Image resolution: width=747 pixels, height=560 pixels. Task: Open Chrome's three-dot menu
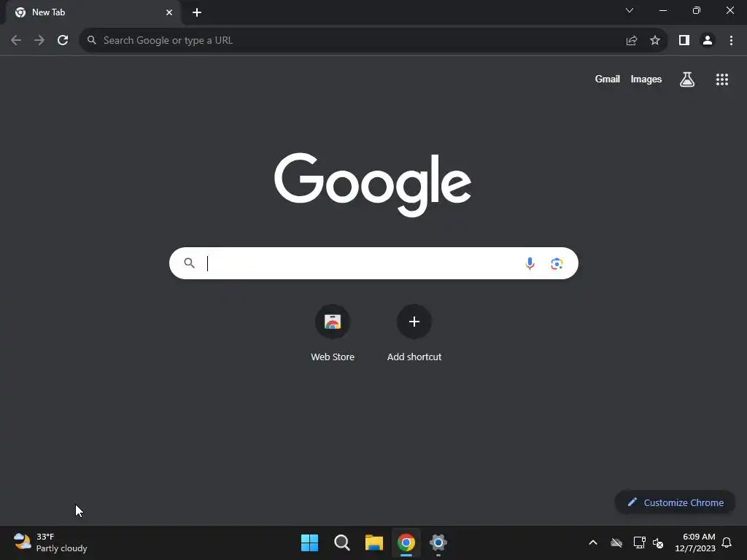tap(731, 41)
